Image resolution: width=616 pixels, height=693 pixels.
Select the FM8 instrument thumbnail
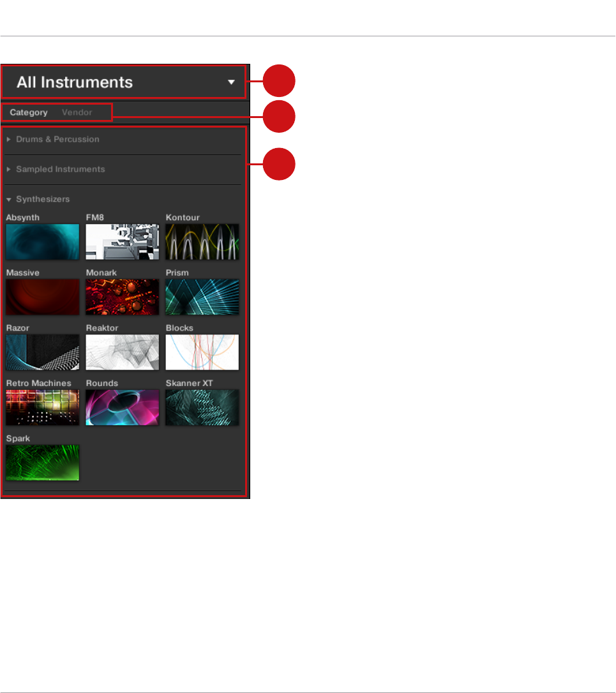point(123,242)
